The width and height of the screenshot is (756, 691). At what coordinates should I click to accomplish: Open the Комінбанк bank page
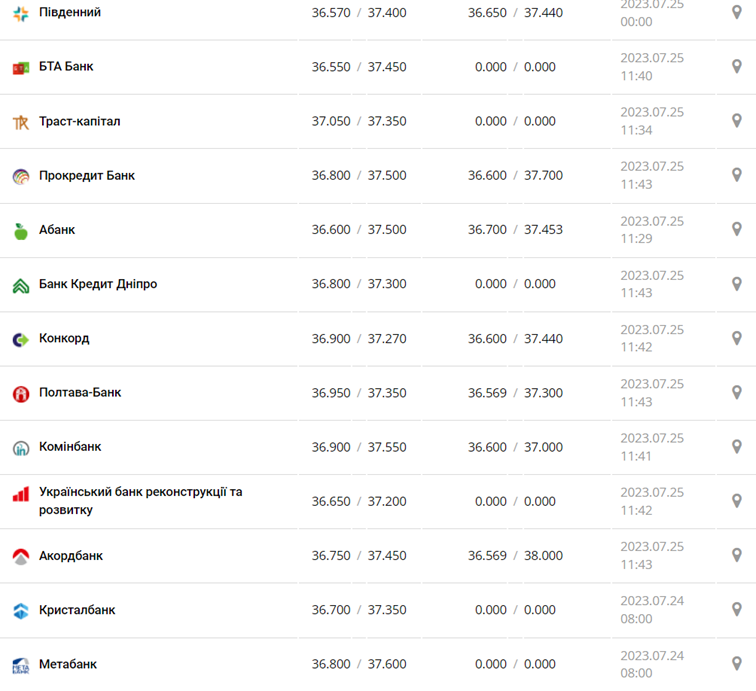tap(70, 447)
